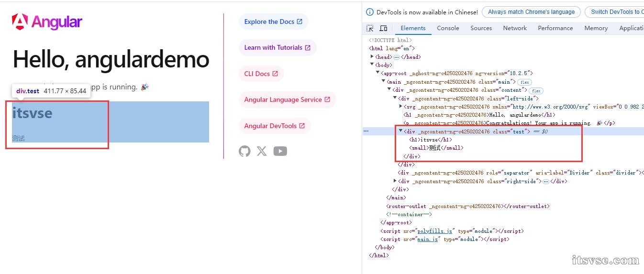The height and width of the screenshot is (274, 644).
Task: Click the flex badge on content div
Action: click(x=536, y=90)
